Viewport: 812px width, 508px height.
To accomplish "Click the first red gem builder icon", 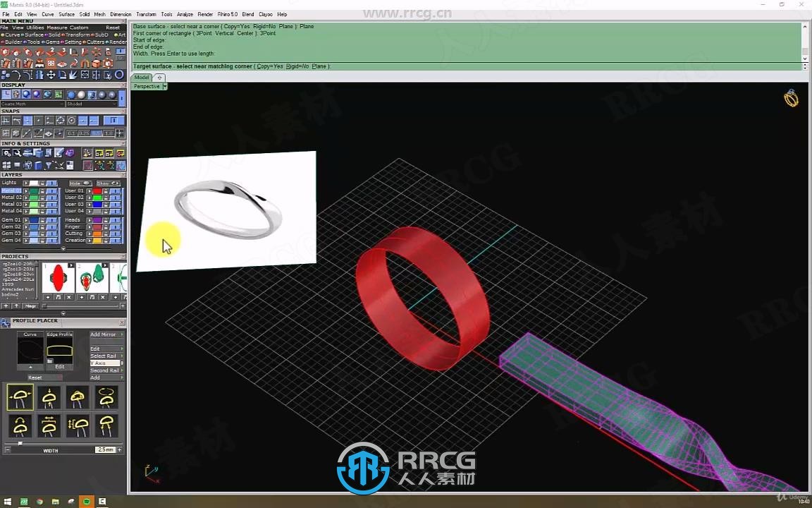I will click(5, 52).
